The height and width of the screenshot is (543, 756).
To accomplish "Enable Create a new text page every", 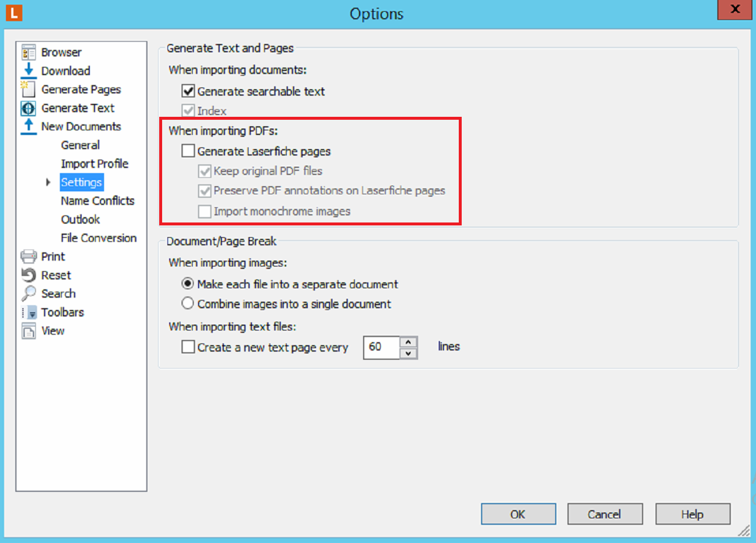I will (x=189, y=347).
